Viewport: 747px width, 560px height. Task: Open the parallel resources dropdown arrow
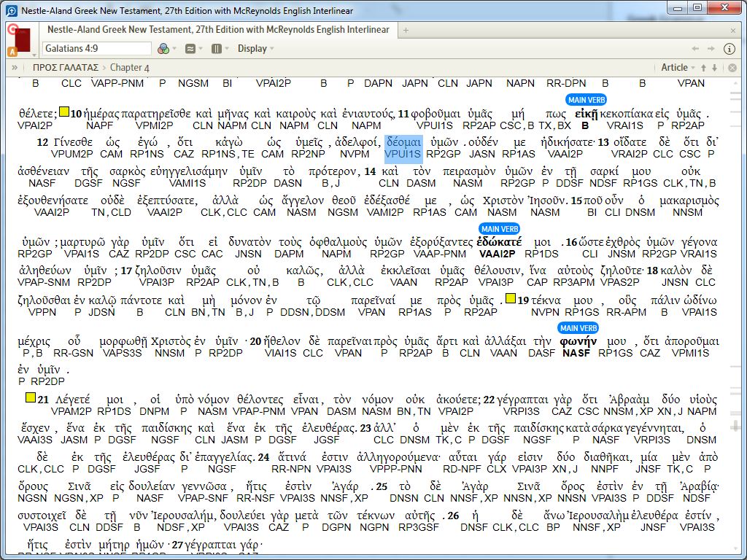point(201,49)
